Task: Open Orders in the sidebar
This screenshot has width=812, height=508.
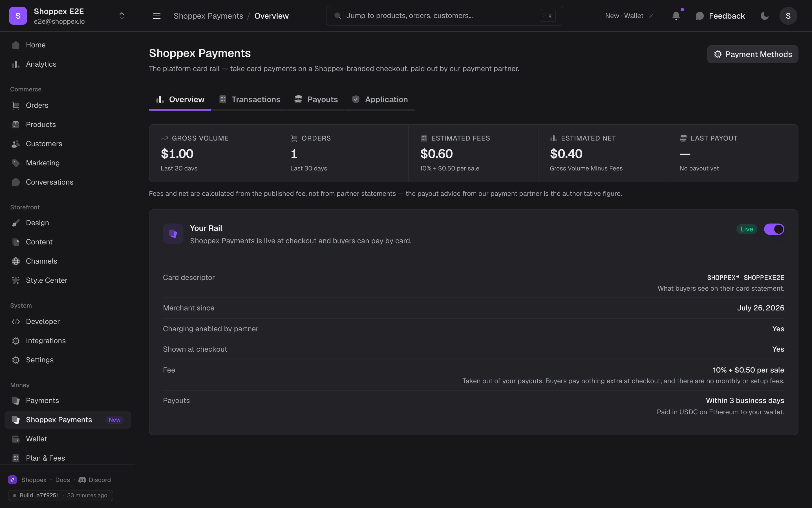Action: pos(67,106)
